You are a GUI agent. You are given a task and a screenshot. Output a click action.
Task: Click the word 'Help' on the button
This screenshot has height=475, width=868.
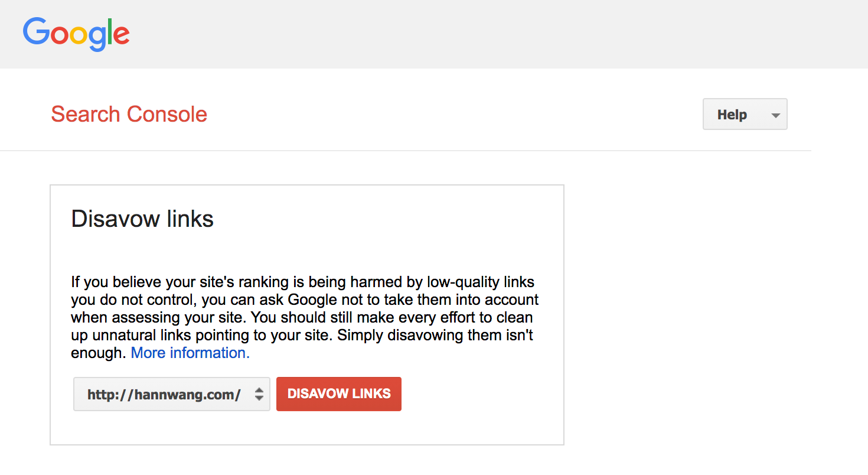click(732, 115)
